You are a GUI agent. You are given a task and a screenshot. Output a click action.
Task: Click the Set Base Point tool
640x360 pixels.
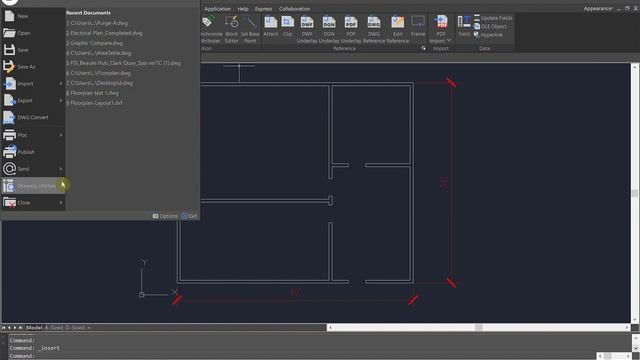(250, 29)
